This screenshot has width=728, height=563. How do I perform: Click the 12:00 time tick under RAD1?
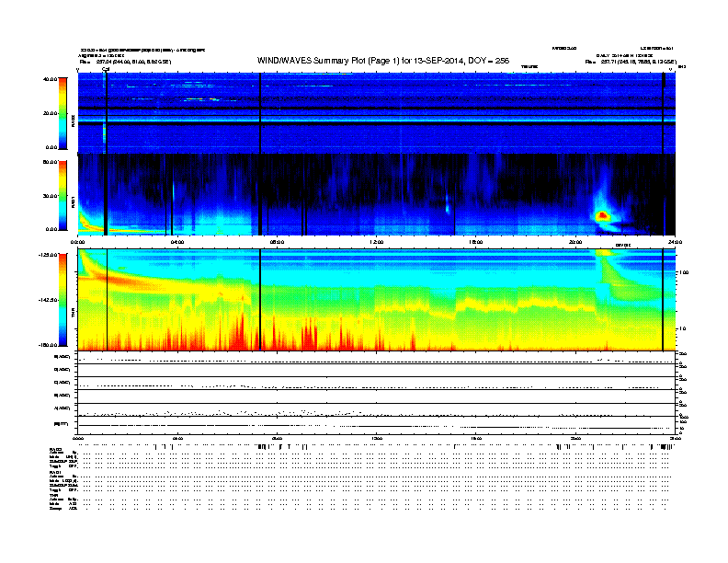377,242
